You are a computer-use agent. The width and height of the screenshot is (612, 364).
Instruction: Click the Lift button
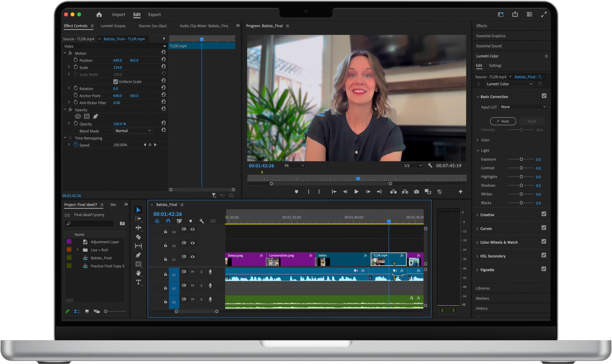point(393,192)
